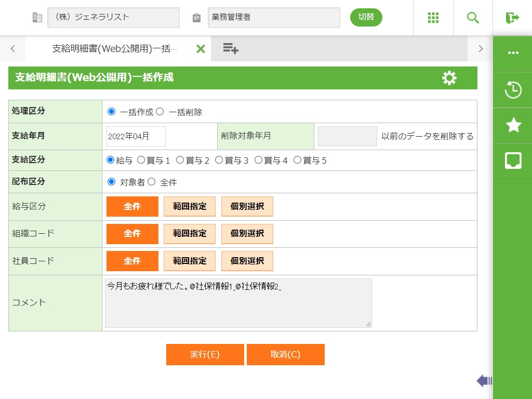Open favorites star icon in sidebar
This screenshot has width=532, height=399.
point(513,125)
